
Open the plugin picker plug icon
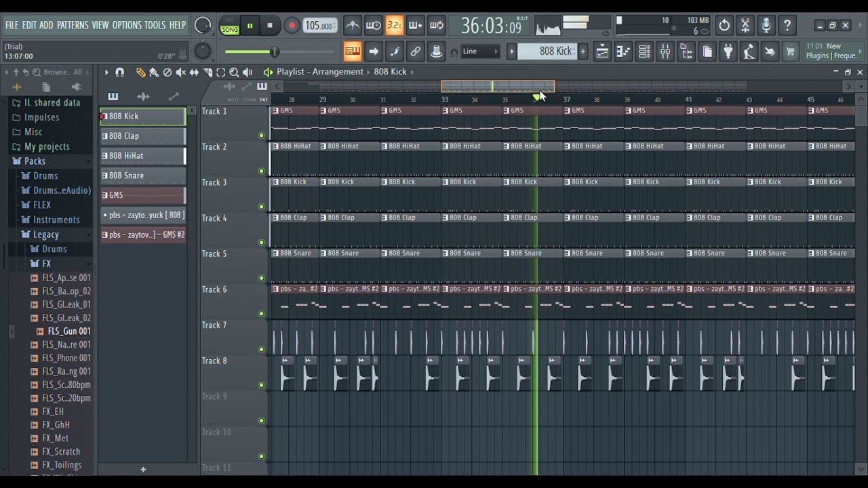pyautogui.click(x=728, y=52)
